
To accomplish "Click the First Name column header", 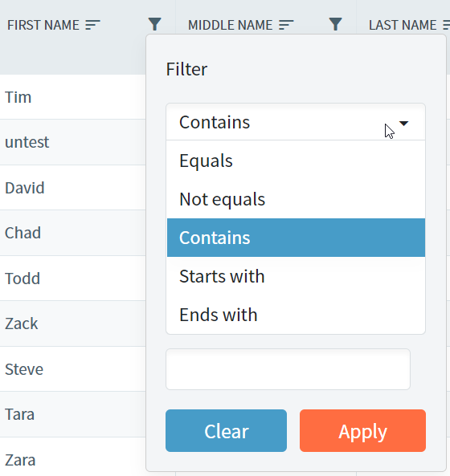I will click(43, 25).
